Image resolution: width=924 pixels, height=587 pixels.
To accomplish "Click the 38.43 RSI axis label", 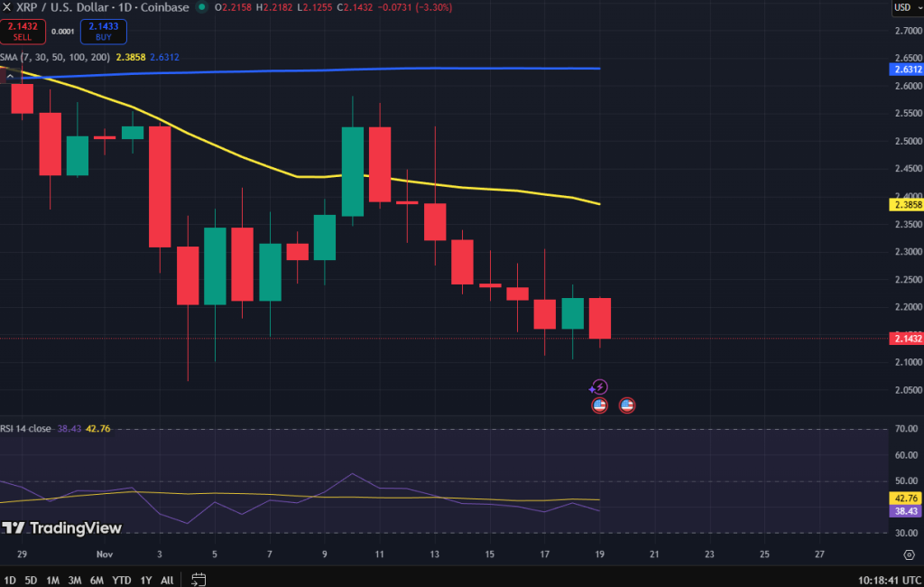I will click(906, 511).
